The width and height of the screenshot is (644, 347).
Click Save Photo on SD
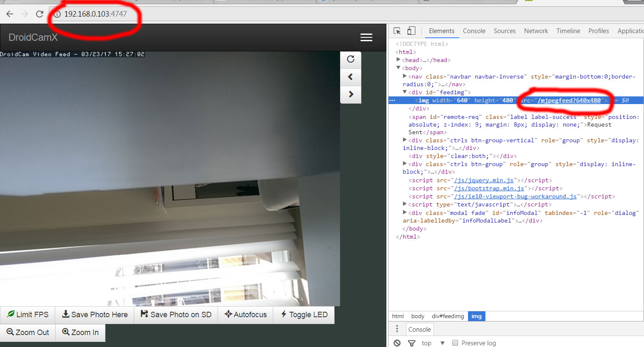(176, 315)
